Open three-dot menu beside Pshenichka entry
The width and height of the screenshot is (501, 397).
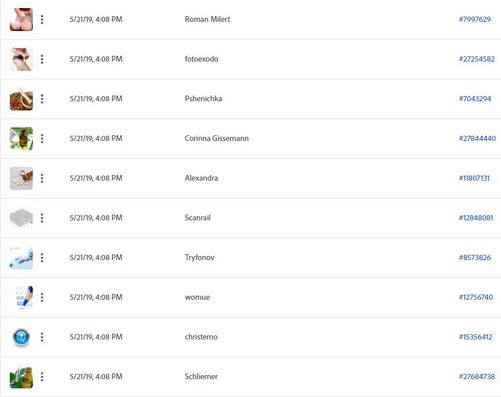click(42, 99)
